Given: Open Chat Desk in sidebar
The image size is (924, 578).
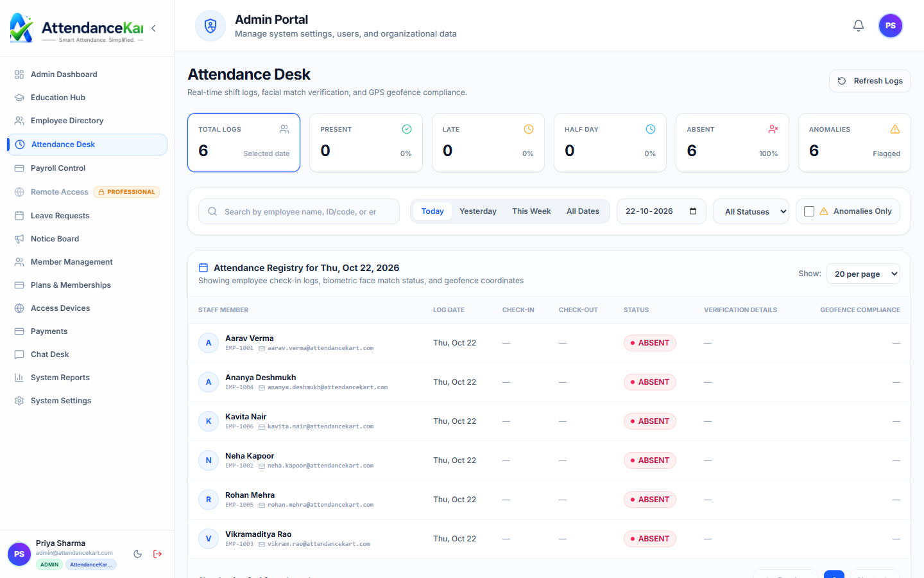Looking at the screenshot, I should (87, 355).
